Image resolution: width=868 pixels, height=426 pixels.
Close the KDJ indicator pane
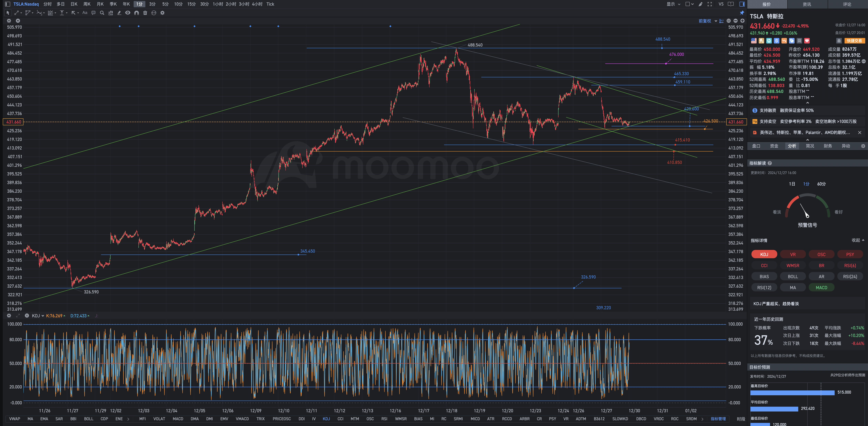coord(27,316)
